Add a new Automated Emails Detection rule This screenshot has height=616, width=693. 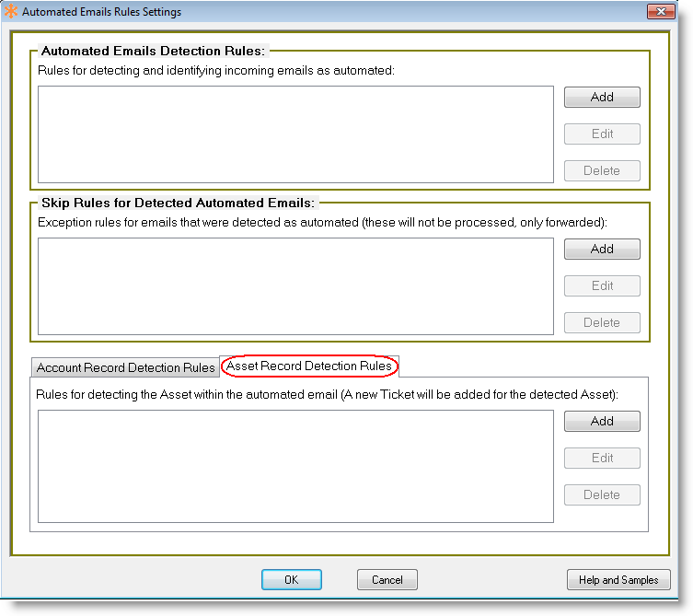coord(602,97)
